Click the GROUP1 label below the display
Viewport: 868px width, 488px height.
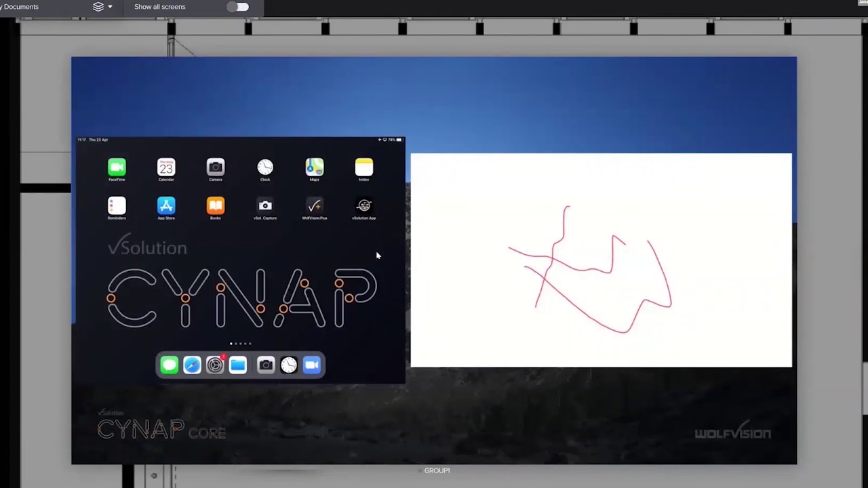pyautogui.click(x=437, y=470)
